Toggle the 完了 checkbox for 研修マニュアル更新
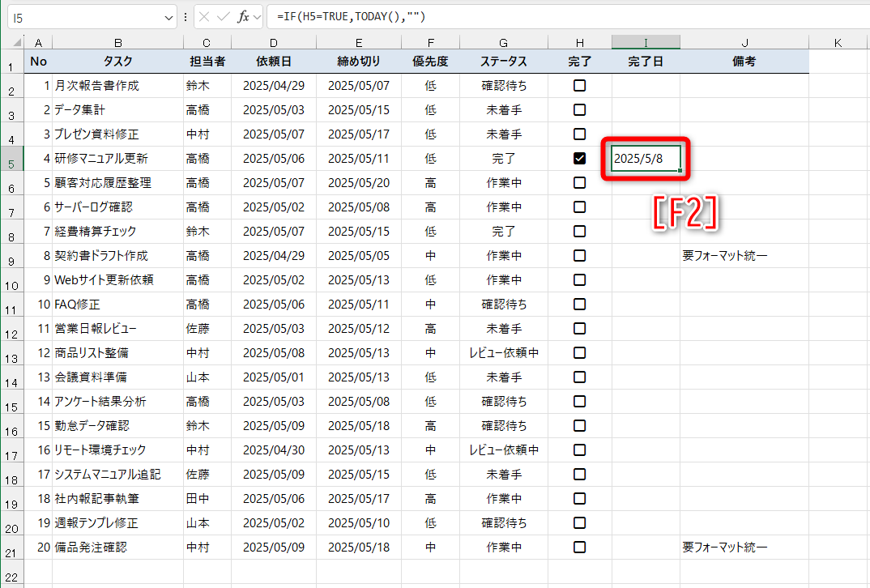Screen dimensions: 870x588 pyautogui.click(x=578, y=158)
